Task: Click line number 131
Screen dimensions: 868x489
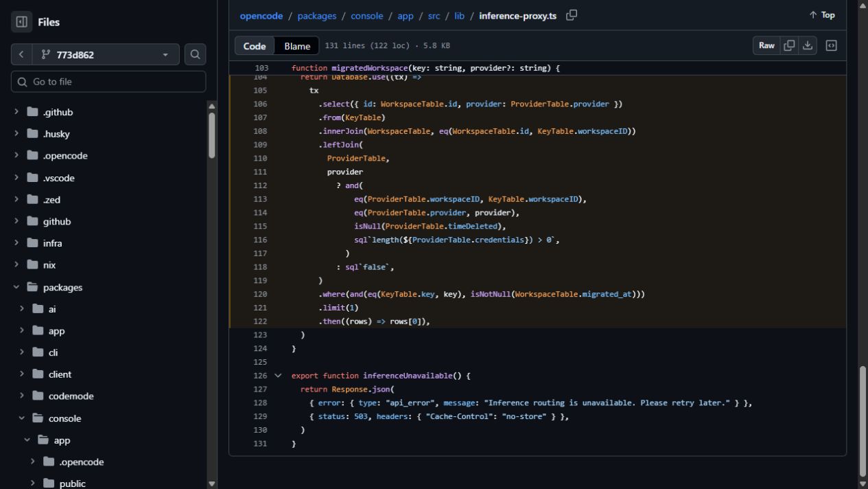Action: 260,444
